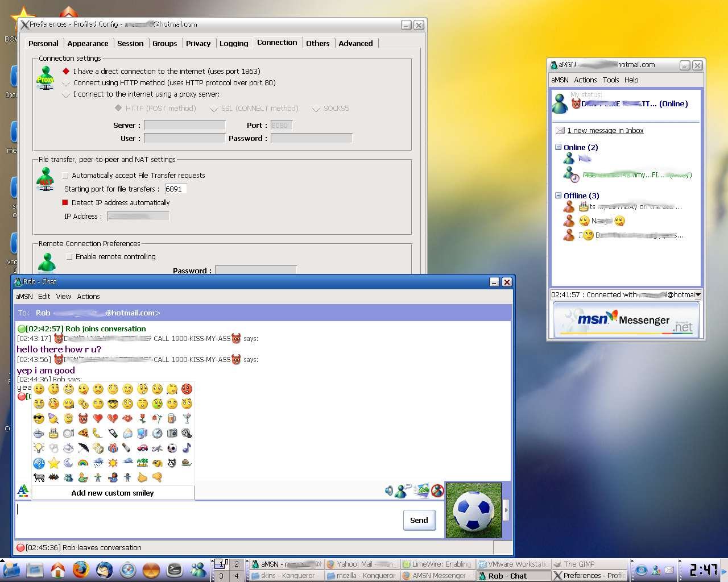Image resolution: width=728 pixels, height=582 pixels.
Task: Open the My status name dropdown
Action: coord(629,104)
